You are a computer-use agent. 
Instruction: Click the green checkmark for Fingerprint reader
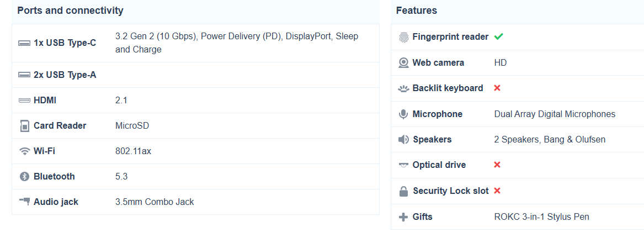pyautogui.click(x=499, y=37)
